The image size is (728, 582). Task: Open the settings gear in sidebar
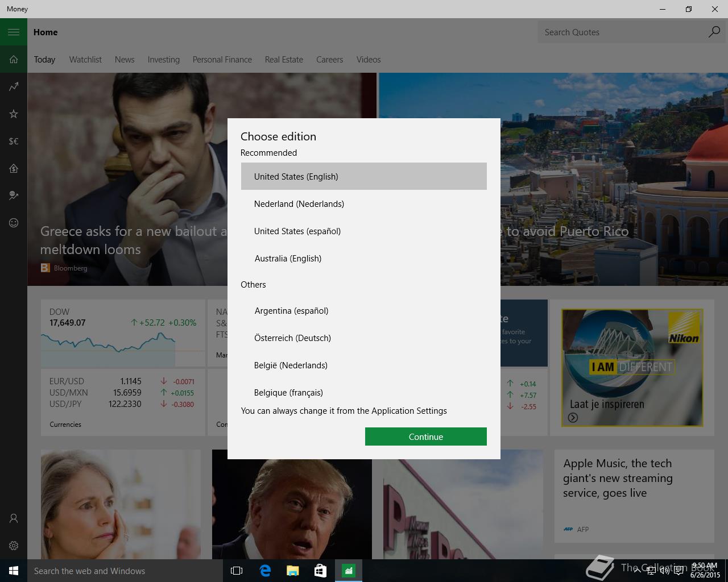tap(14, 546)
